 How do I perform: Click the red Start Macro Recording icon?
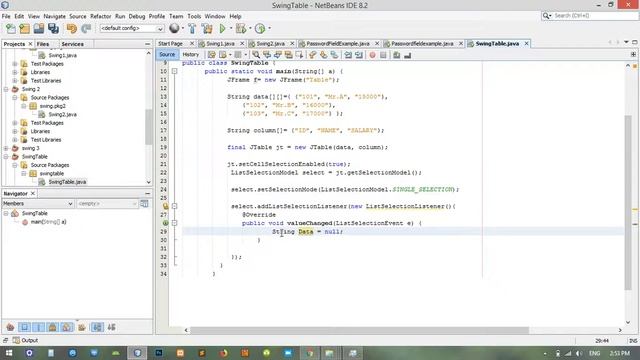pyautogui.click(x=372, y=55)
